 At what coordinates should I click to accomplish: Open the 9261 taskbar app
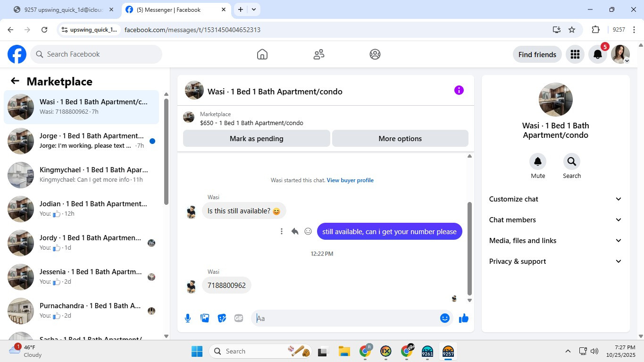coord(427,351)
